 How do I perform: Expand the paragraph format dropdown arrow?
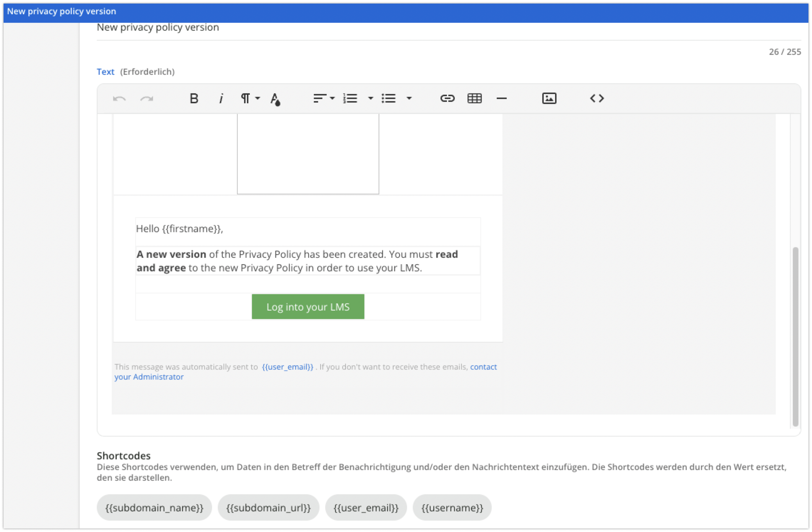click(x=258, y=98)
